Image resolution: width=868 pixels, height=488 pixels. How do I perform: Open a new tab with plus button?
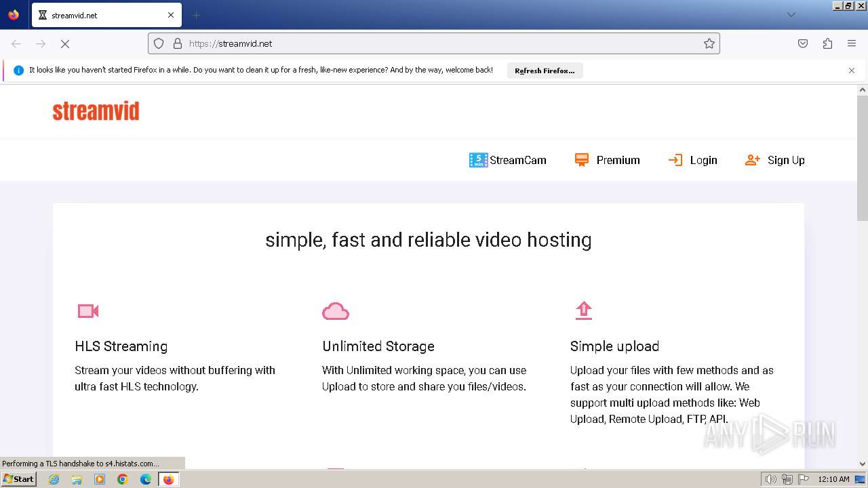(196, 15)
